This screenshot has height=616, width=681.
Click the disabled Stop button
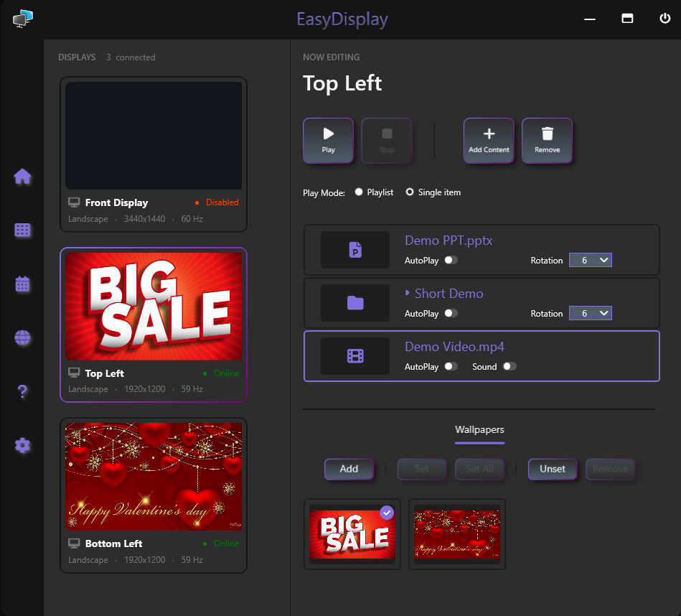tap(387, 141)
